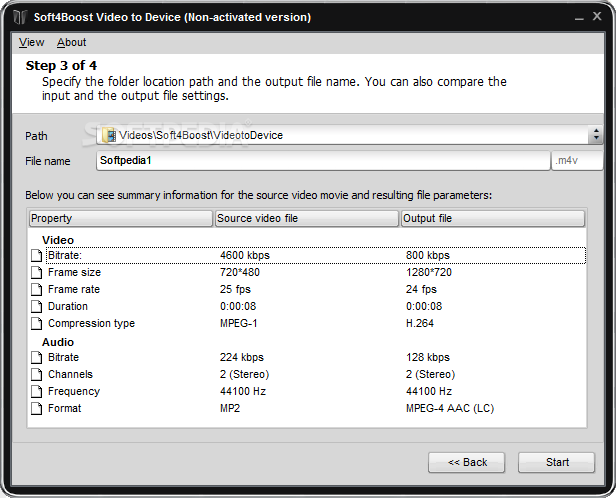Image resolution: width=616 pixels, height=498 pixels.
Task: Click the output audio value 128 kbps
Action: (x=428, y=357)
